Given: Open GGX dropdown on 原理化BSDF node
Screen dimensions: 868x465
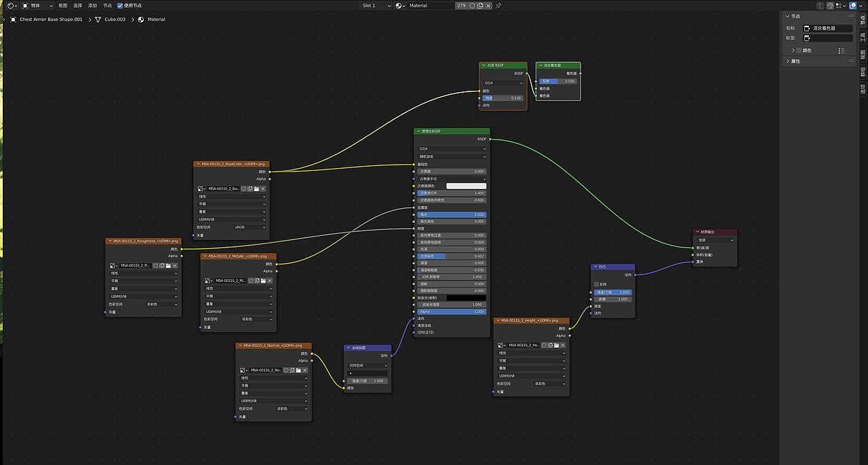Looking at the screenshot, I should tap(452, 149).
